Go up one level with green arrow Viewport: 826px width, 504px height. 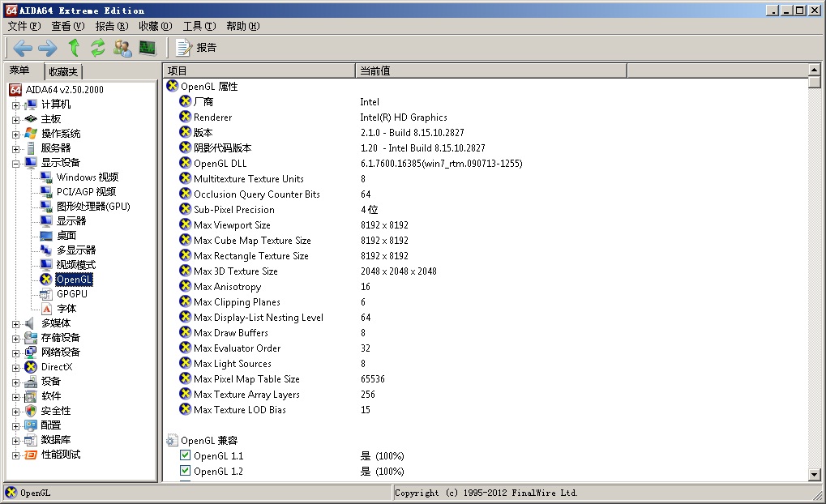point(74,48)
